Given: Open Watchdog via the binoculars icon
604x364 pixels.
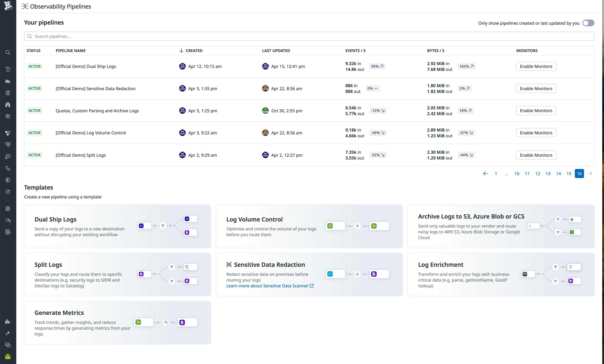Looking at the screenshot, I should (8, 105).
